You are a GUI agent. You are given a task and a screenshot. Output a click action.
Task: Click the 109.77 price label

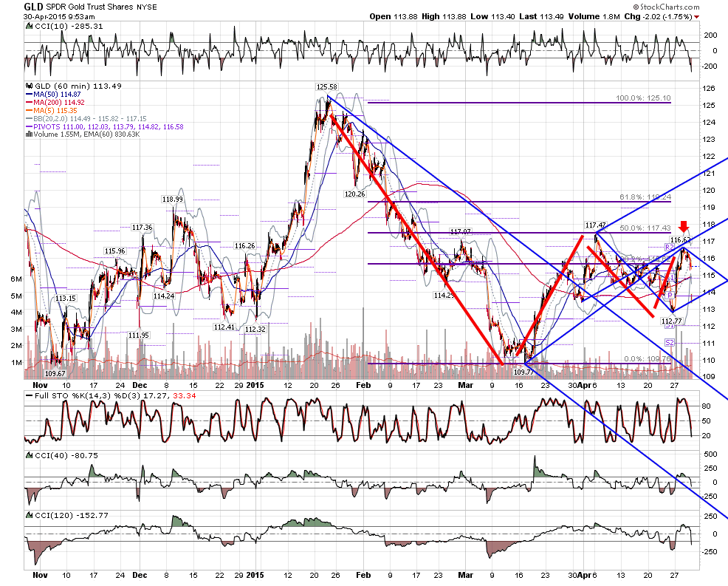coord(524,372)
